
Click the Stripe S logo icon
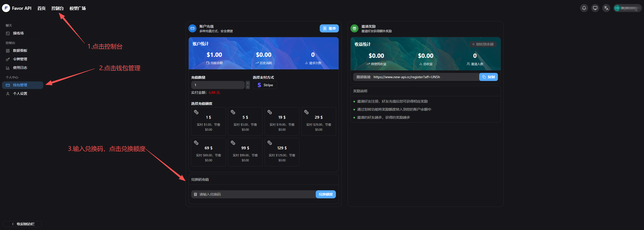click(x=259, y=85)
